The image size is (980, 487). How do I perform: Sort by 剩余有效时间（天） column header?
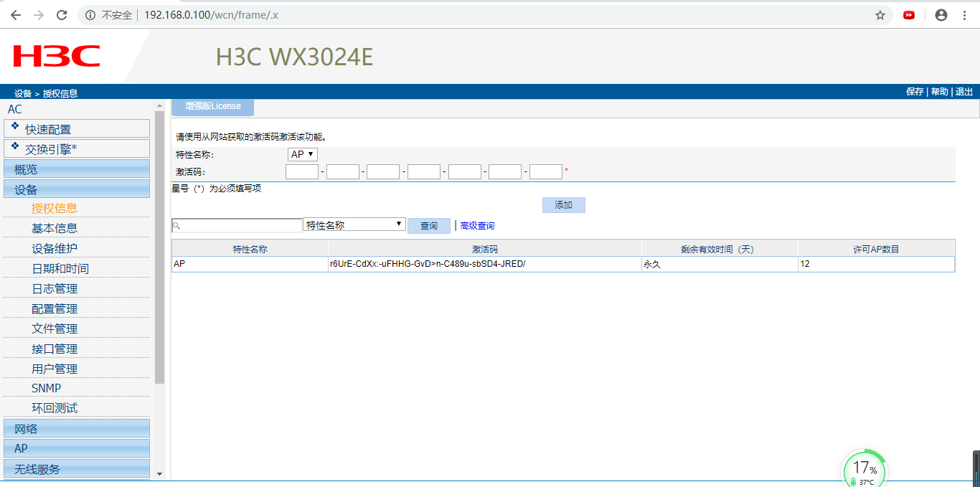tap(720, 249)
